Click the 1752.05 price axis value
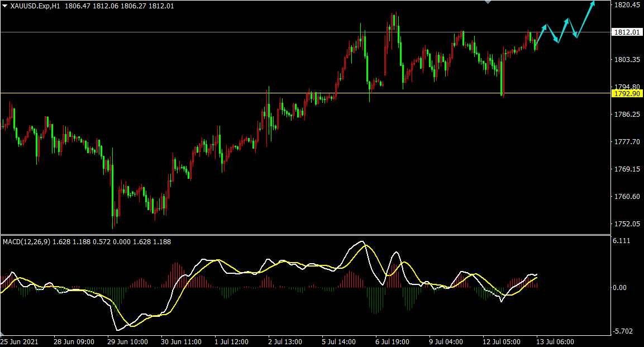 click(627, 224)
